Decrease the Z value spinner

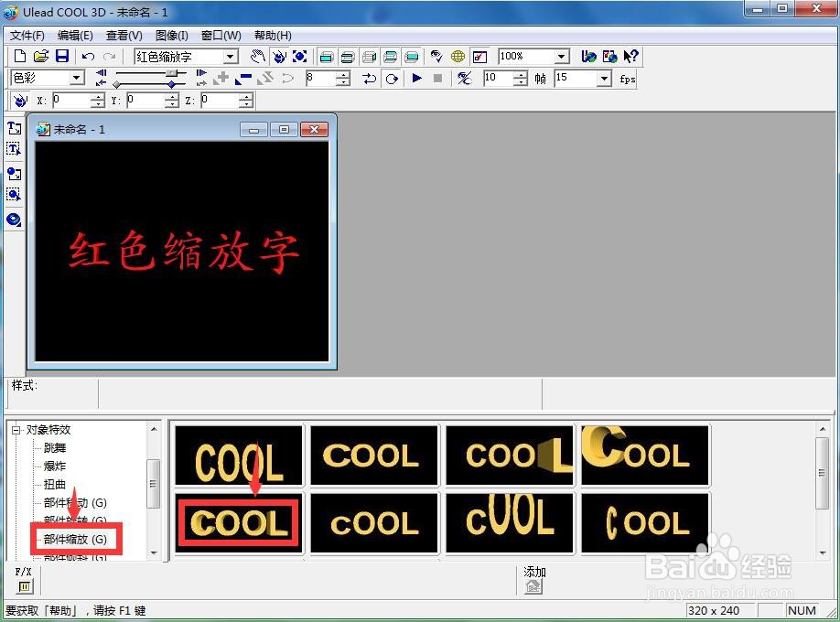coord(246,103)
